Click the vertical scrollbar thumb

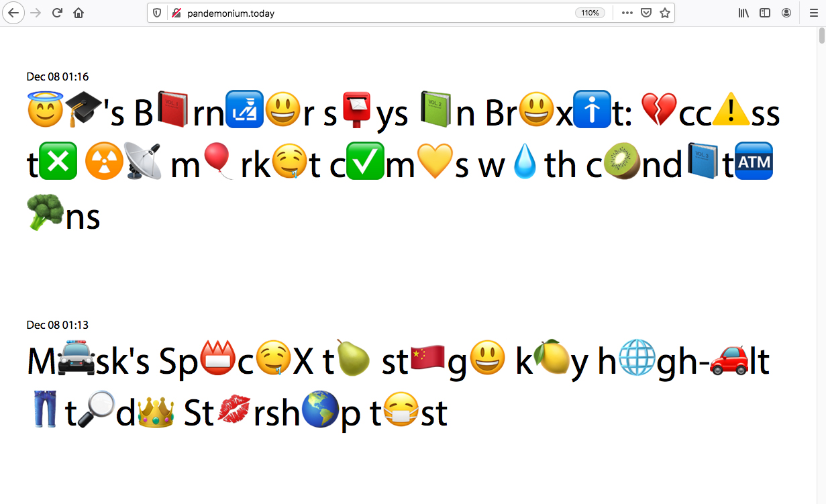(x=821, y=36)
